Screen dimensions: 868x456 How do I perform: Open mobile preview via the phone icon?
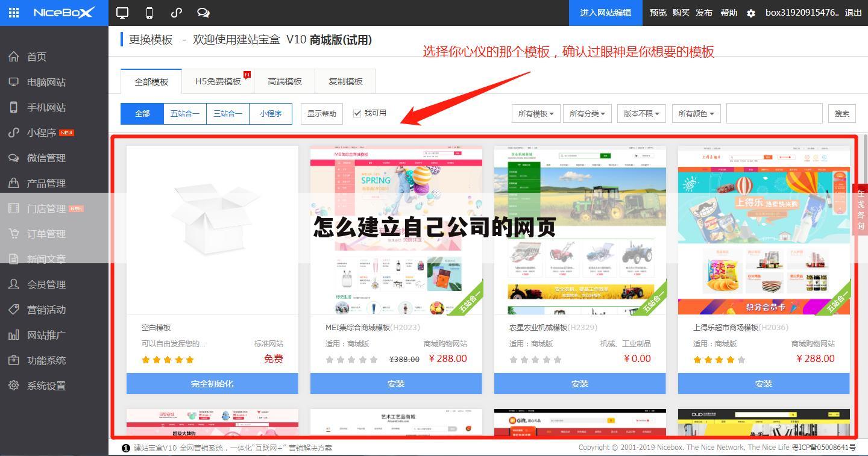149,12
